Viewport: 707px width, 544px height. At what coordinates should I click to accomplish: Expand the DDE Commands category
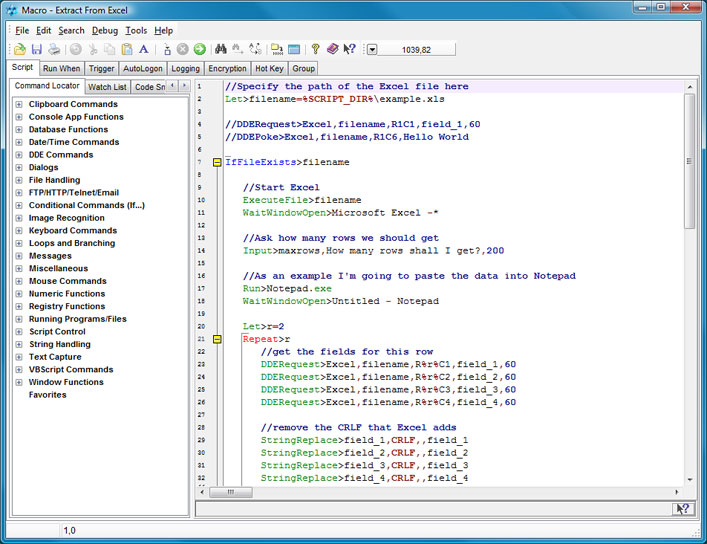click(19, 155)
